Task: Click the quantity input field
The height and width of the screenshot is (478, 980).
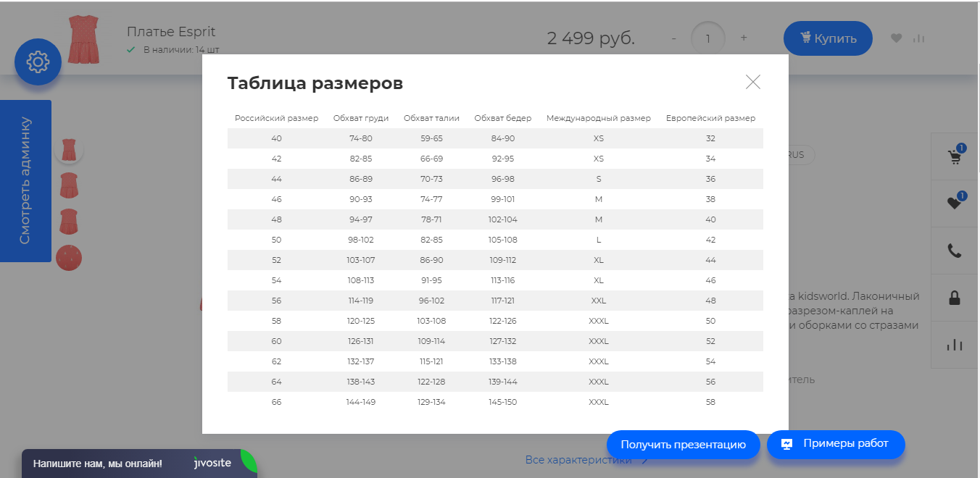Action: point(708,38)
